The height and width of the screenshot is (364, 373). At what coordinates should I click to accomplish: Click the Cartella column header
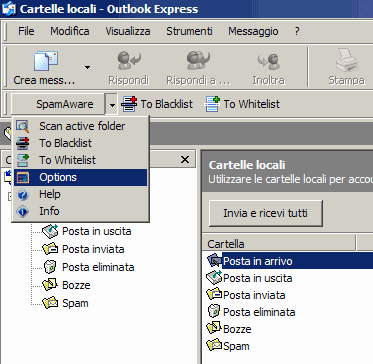279,244
